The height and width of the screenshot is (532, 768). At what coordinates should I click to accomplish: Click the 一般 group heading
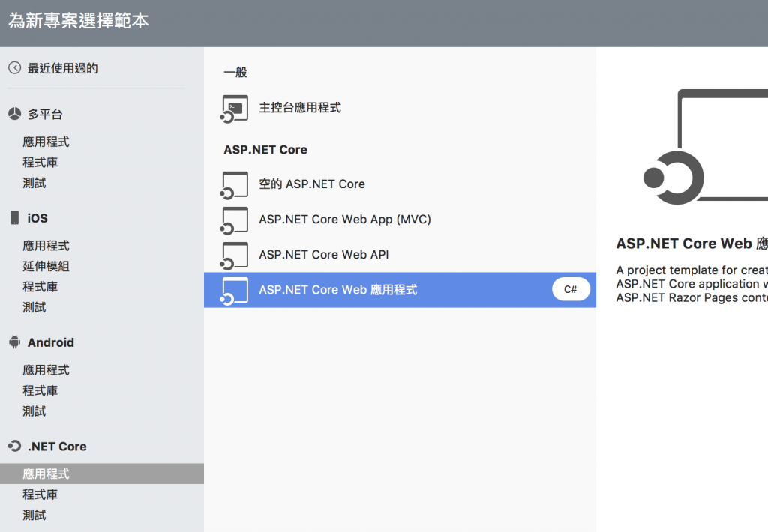tap(235, 73)
